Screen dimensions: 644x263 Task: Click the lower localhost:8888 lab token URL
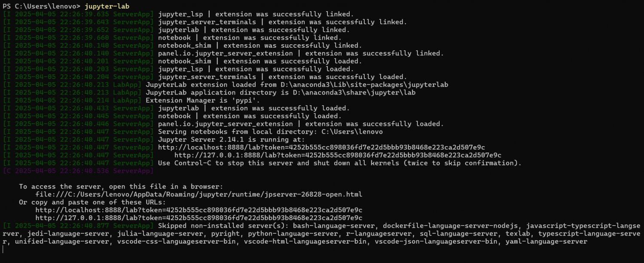[x=198, y=210]
